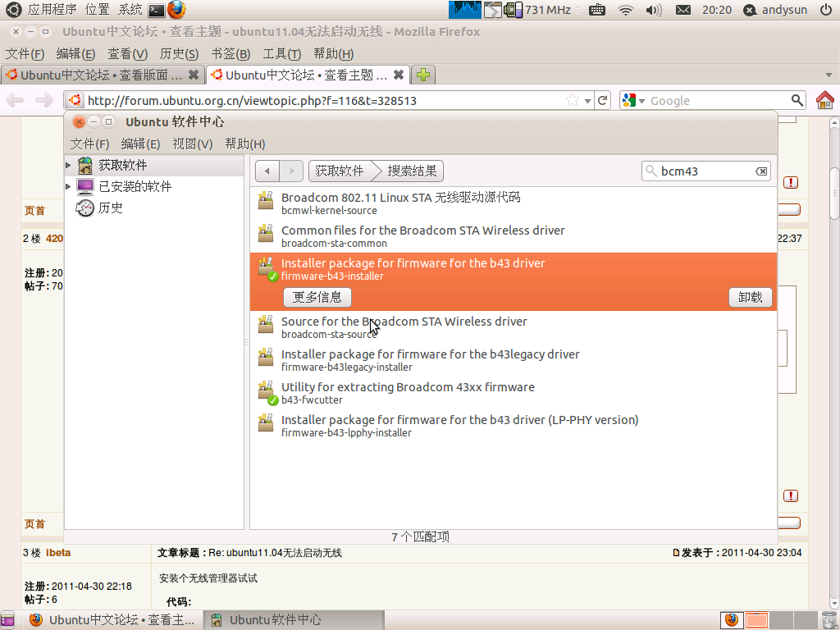
Task: Select the broadcom-sta-source package row
Action: point(514,327)
